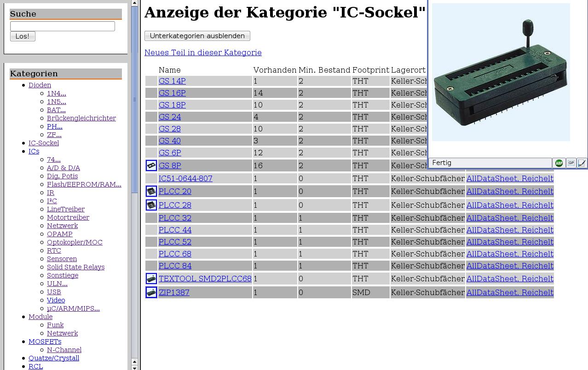Viewport: 588px width, 370px height.
Task: Click the Vorhanden column header
Action: click(275, 70)
